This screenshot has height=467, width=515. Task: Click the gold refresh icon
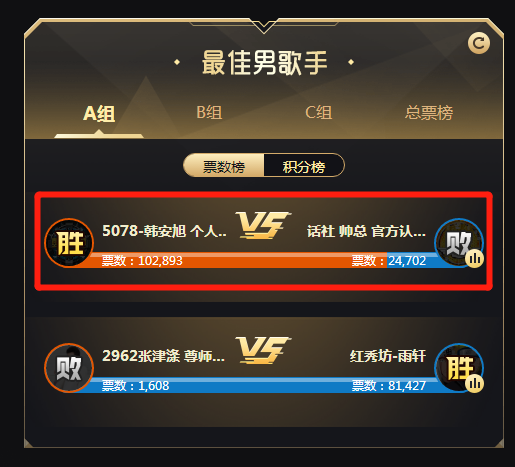tap(479, 43)
